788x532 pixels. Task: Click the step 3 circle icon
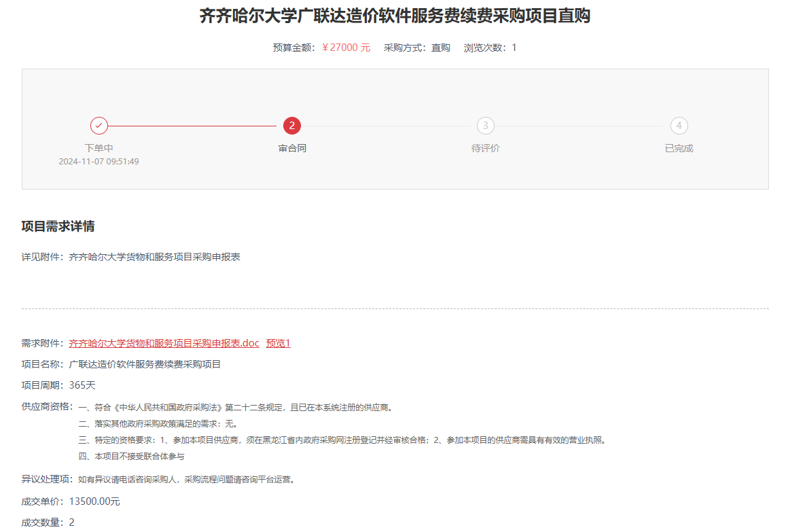point(485,126)
